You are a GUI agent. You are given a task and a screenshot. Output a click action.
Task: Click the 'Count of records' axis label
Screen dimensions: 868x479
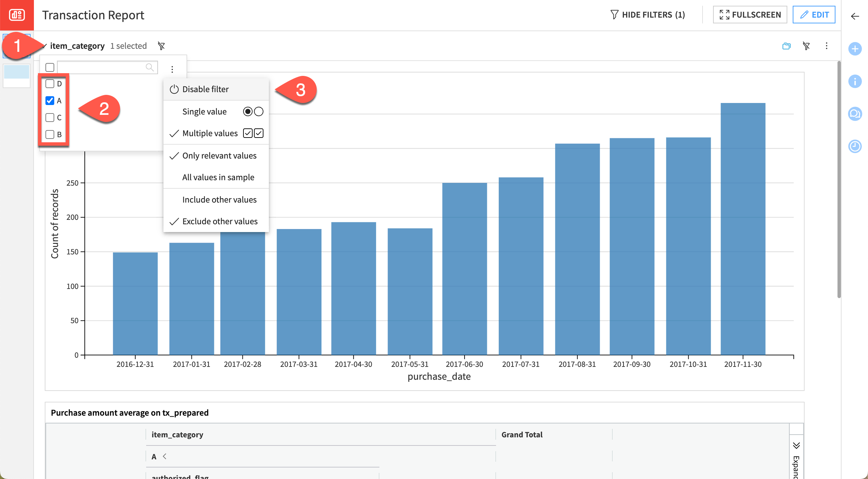pyautogui.click(x=55, y=224)
